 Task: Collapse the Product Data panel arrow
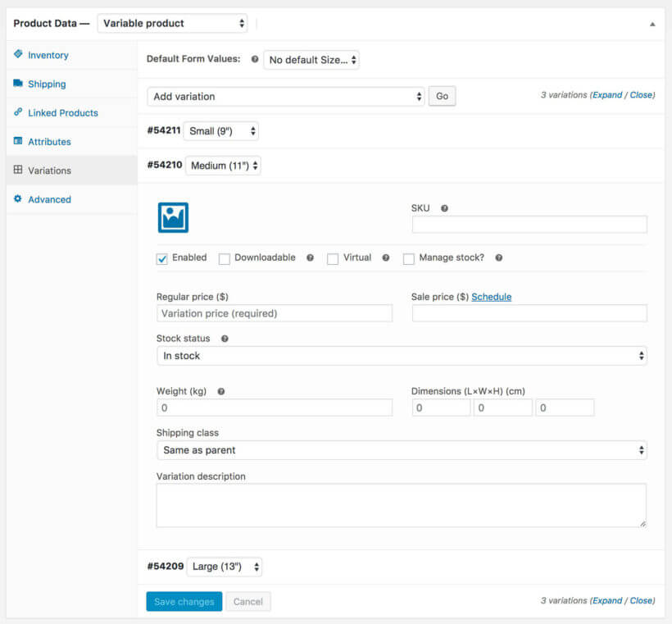[x=653, y=25]
